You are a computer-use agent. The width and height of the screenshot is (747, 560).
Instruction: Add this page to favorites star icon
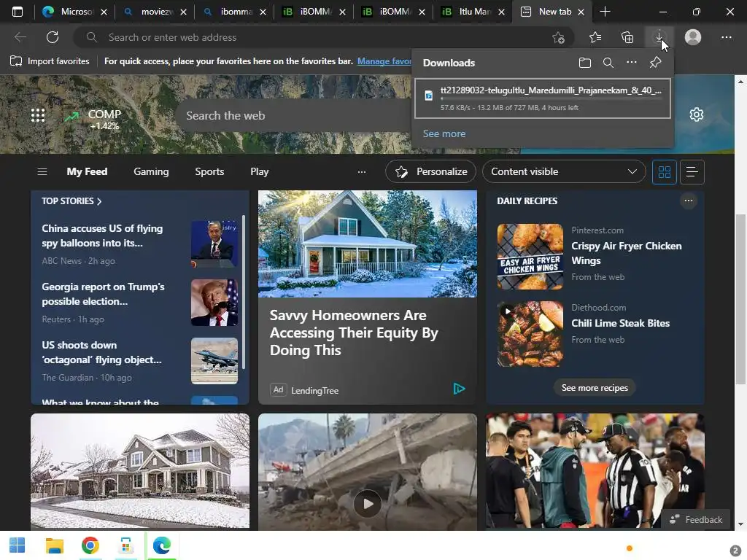tap(558, 38)
